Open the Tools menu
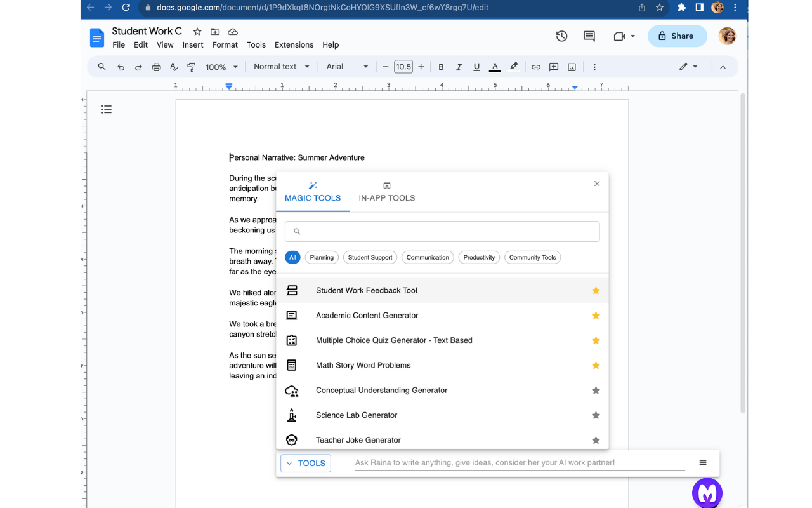812x508 pixels. point(256,45)
